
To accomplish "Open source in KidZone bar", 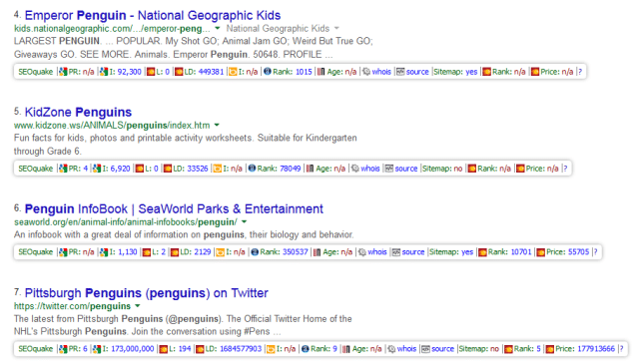I will click(x=406, y=169).
